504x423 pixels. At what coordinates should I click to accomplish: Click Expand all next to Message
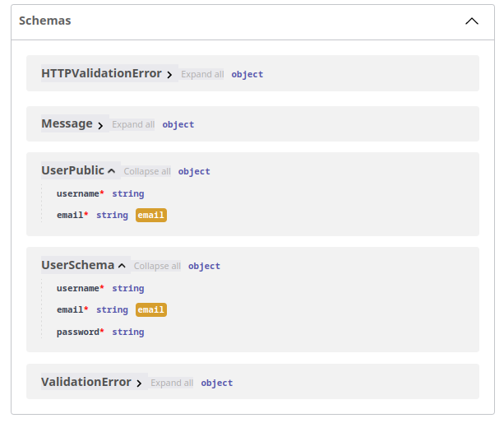pyautogui.click(x=133, y=125)
